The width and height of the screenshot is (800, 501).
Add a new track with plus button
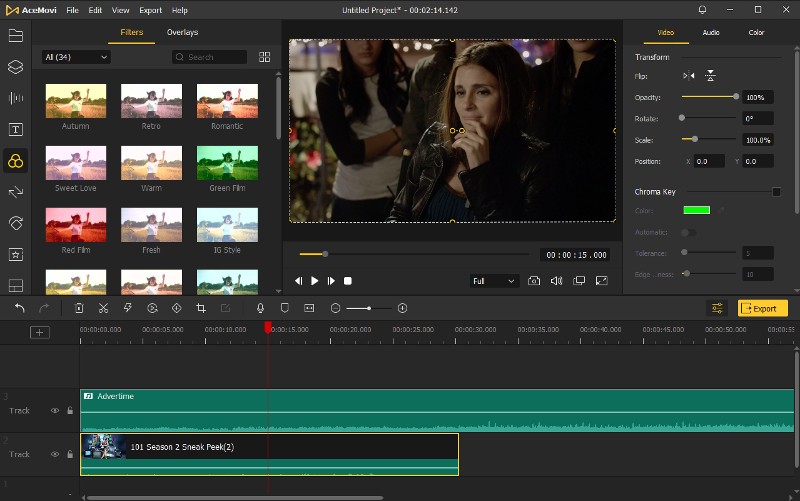(39, 333)
